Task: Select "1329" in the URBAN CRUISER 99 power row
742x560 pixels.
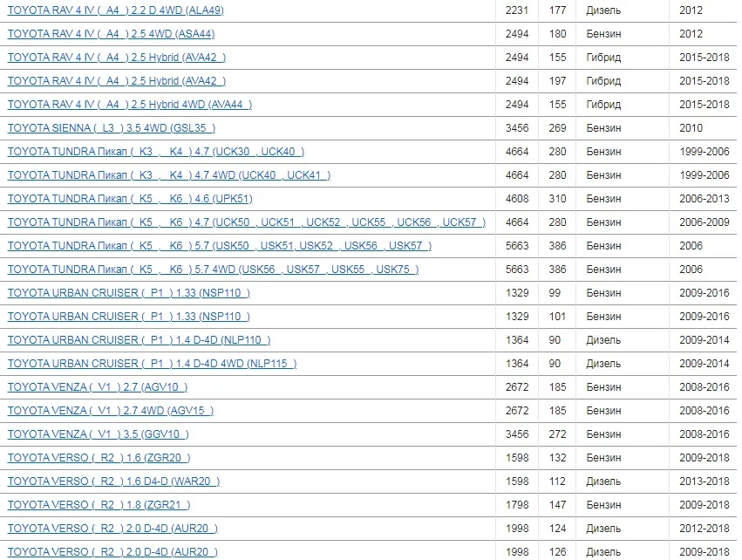Action: point(517,293)
